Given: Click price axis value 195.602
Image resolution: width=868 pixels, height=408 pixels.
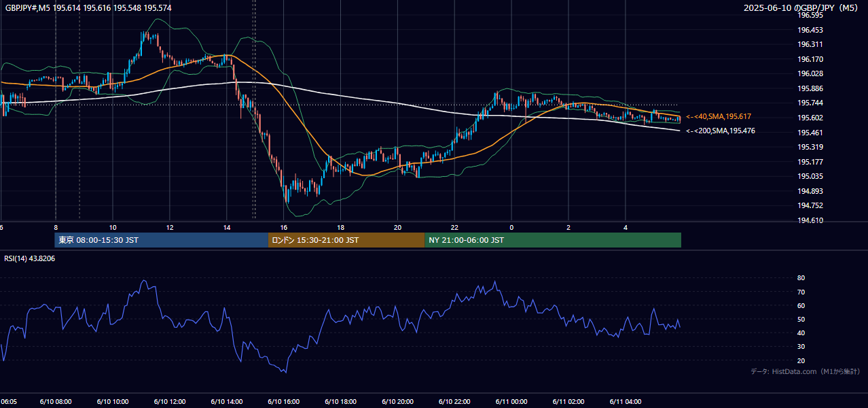Looking at the screenshot, I should tap(810, 118).
